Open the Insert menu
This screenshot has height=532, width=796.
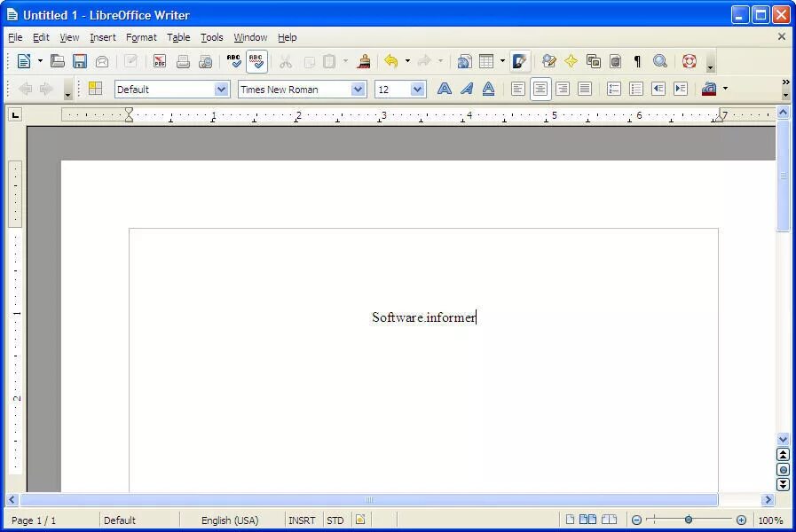click(103, 37)
